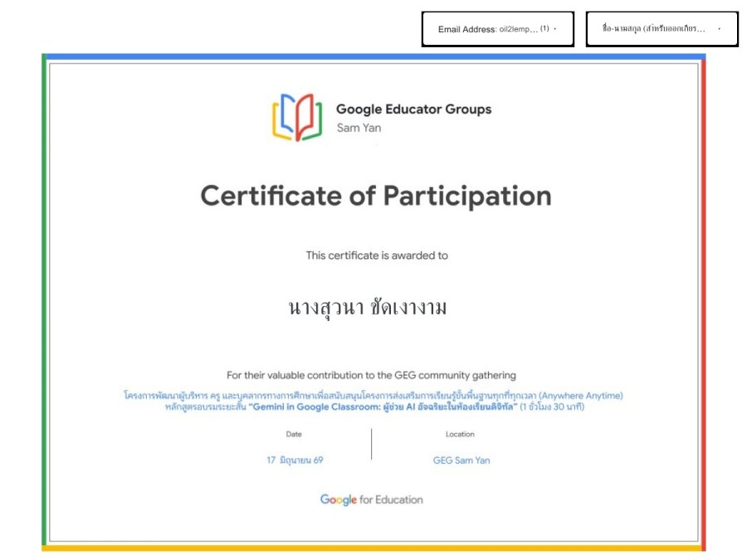
Task: Click the Sam Yan subtitle under the logo
Action: coord(359,128)
